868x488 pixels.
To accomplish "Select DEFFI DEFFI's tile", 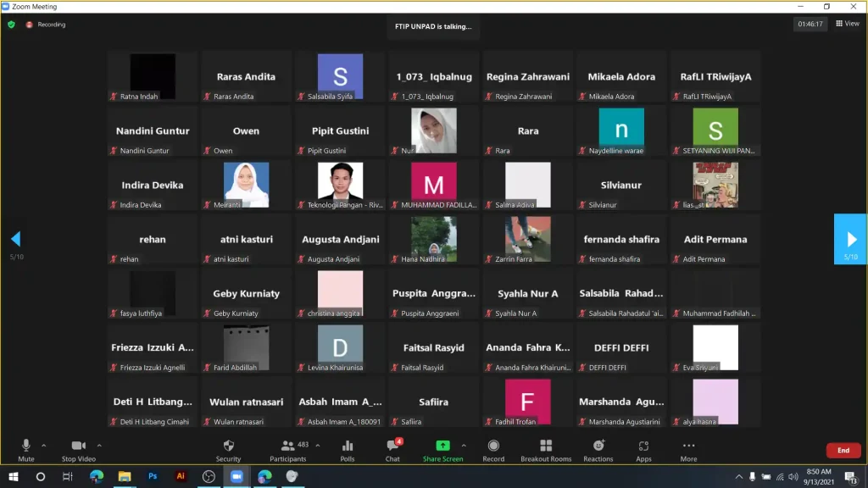I will pyautogui.click(x=621, y=347).
